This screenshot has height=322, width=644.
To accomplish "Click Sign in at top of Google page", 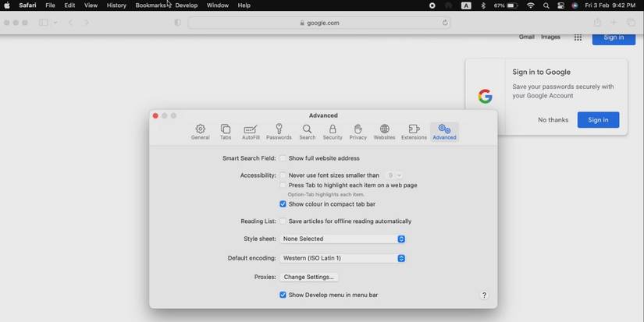I will coord(614,37).
